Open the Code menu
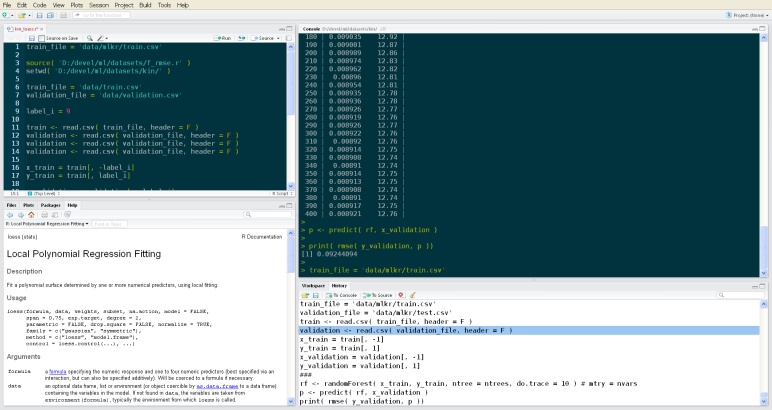 click(39, 5)
